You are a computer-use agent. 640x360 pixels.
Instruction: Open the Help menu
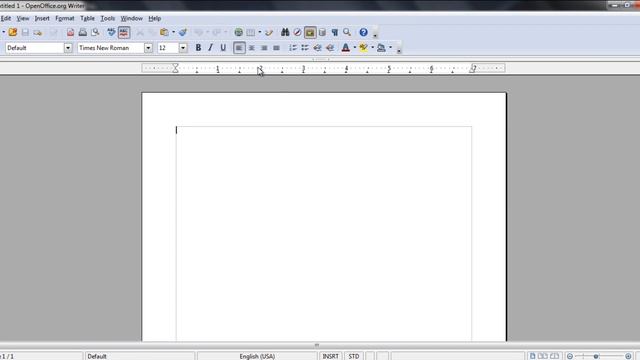pyautogui.click(x=155, y=18)
